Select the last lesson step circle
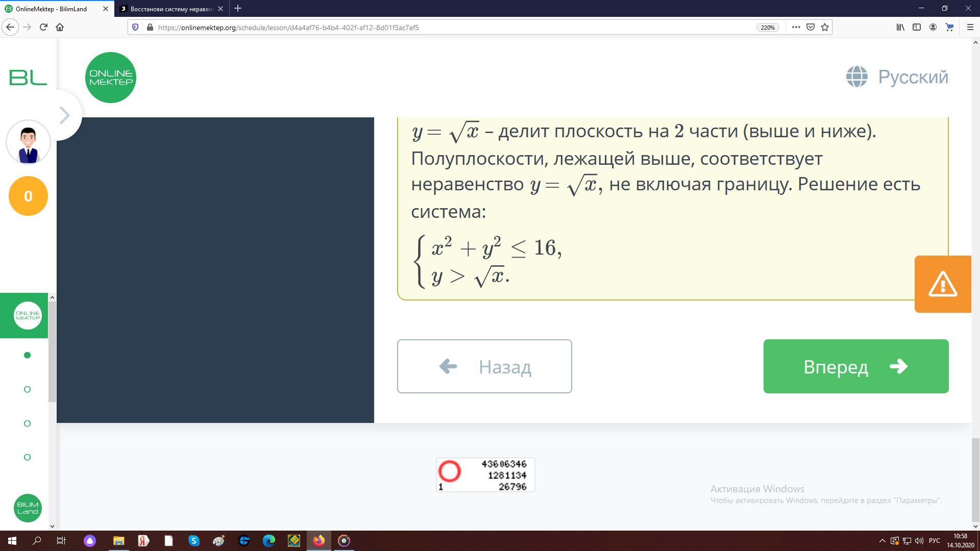Screen dimensions: 980x551 pos(28,457)
